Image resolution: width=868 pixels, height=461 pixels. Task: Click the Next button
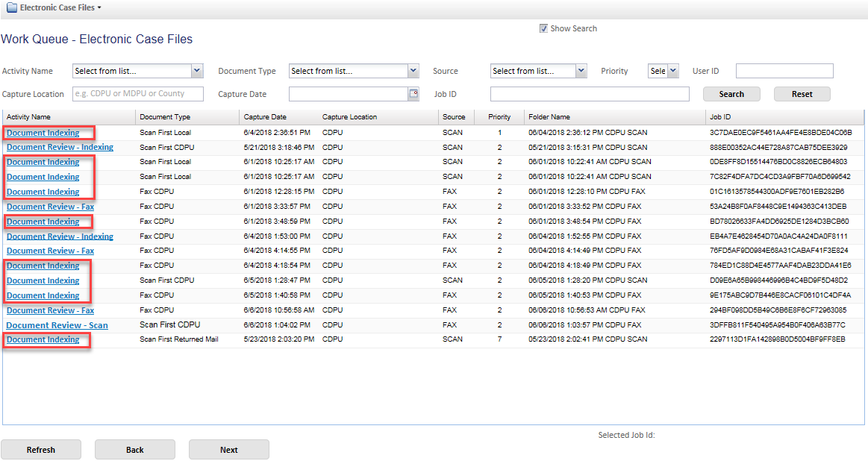[x=228, y=450]
